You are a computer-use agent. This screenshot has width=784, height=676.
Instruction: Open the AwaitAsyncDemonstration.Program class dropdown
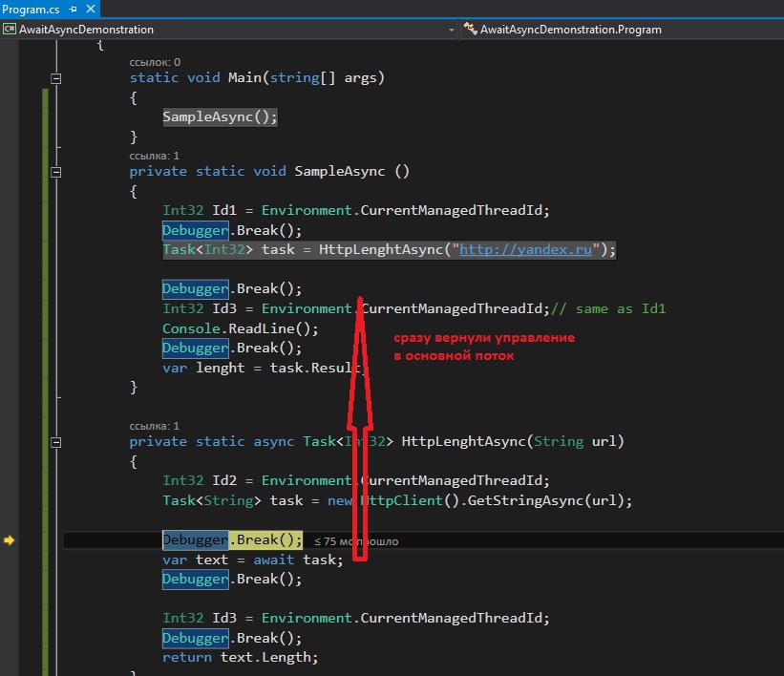tap(622, 30)
